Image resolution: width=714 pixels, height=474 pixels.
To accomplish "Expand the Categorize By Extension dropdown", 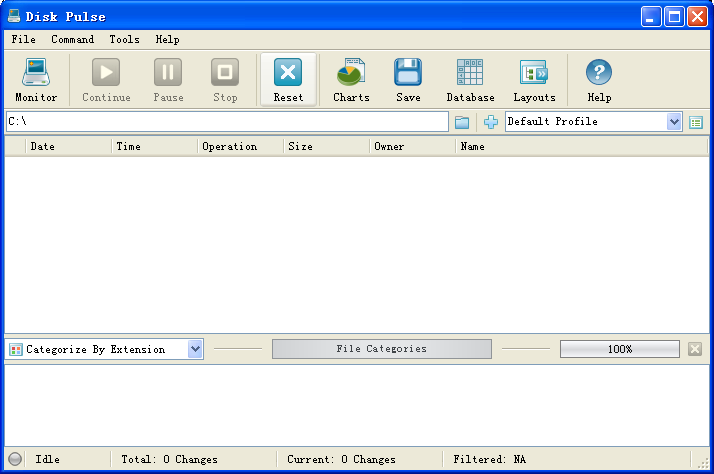I will coord(195,349).
